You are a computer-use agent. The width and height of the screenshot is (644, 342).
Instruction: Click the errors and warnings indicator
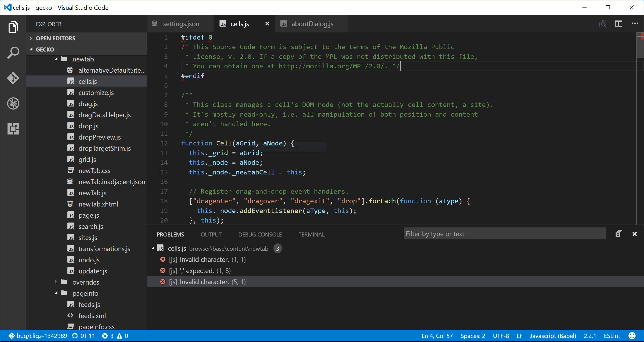point(115,336)
